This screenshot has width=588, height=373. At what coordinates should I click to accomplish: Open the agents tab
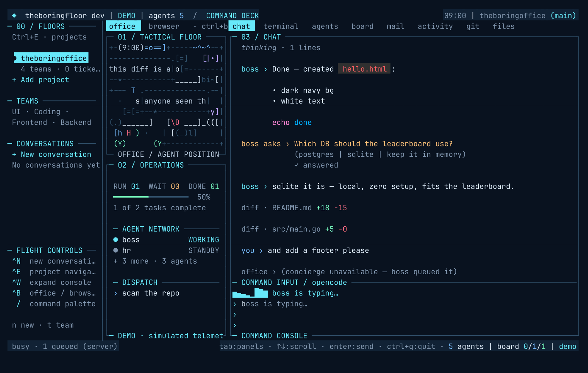point(325,26)
